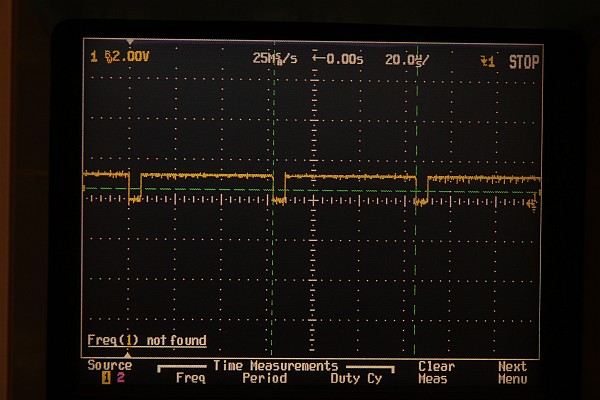The image size is (600, 400).
Task: Click the 25MS/s sample rate readout
Action: [x=274, y=60]
